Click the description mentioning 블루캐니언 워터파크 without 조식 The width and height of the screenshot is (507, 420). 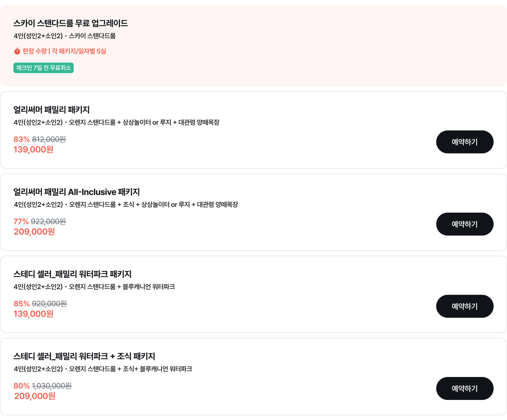(94, 287)
